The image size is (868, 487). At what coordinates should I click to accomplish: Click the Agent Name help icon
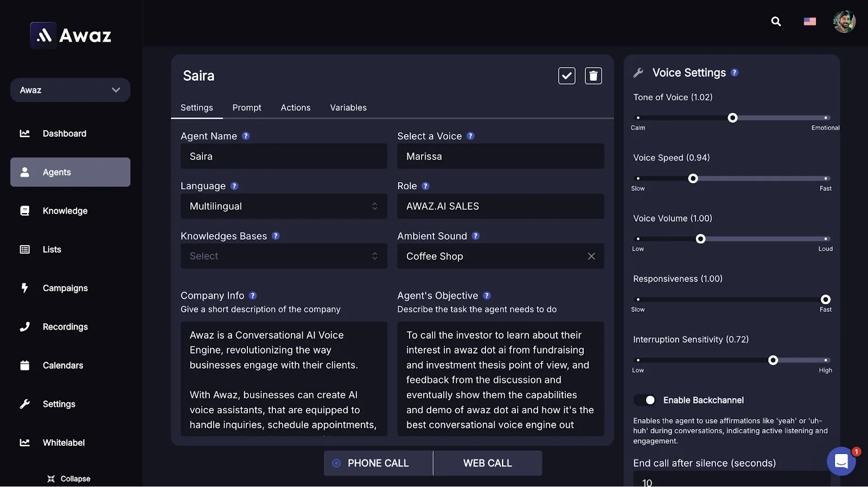click(x=246, y=136)
